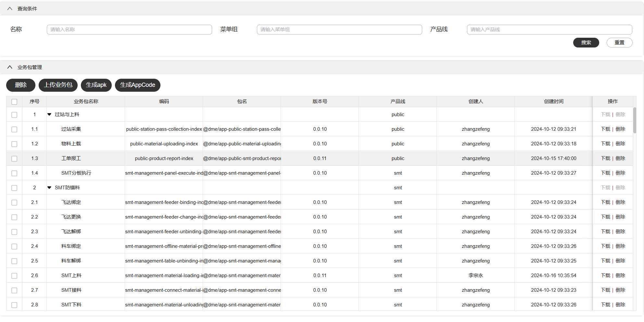Click the 生成AppCode button
The height and width of the screenshot is (322, 644).
[x=138, y=85]
